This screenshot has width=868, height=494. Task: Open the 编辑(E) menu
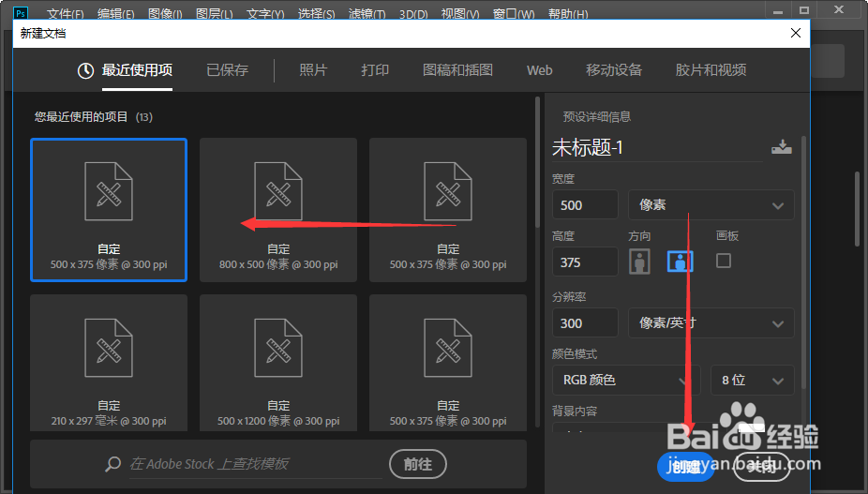tap(115, 13)
